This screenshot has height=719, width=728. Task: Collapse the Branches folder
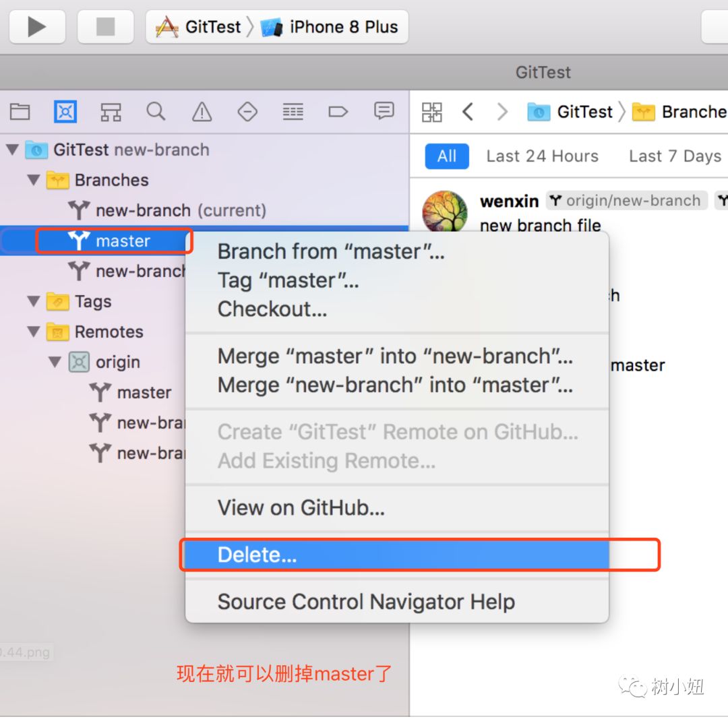[x=34, y=180]
